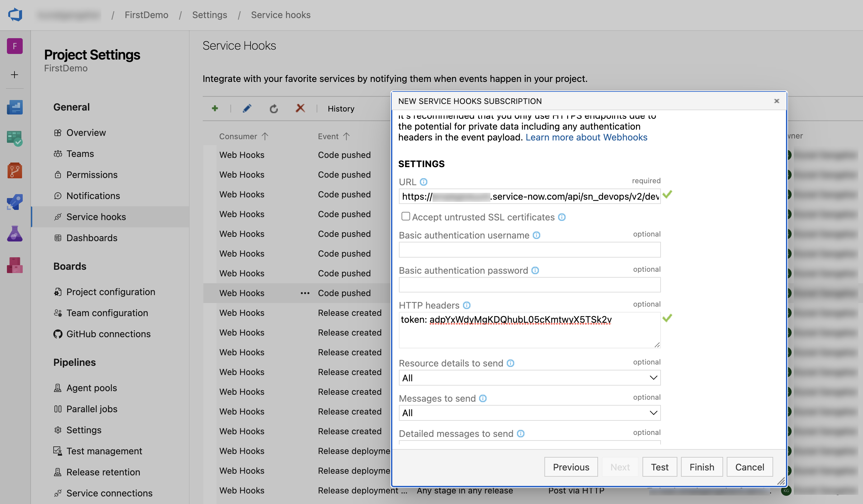
Task: Select Service hooks in settings sidebar
Action: click(x=110, y=217)
